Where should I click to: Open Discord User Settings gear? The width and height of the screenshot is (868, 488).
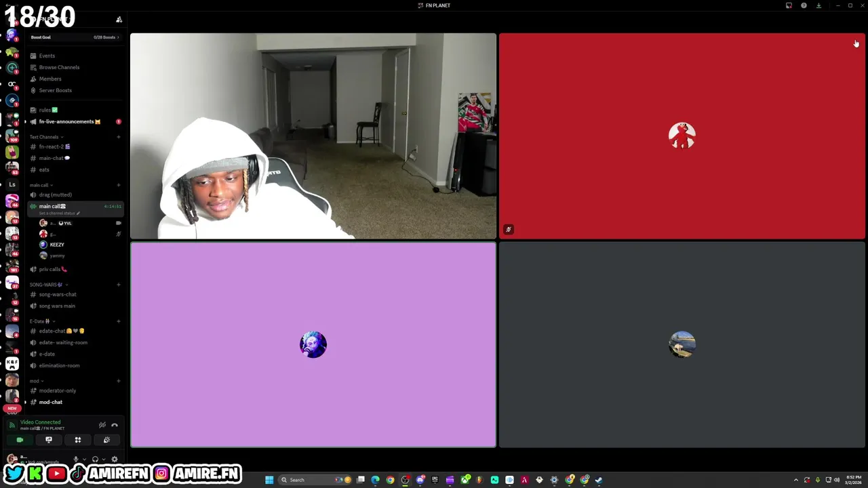pos(114,460)
